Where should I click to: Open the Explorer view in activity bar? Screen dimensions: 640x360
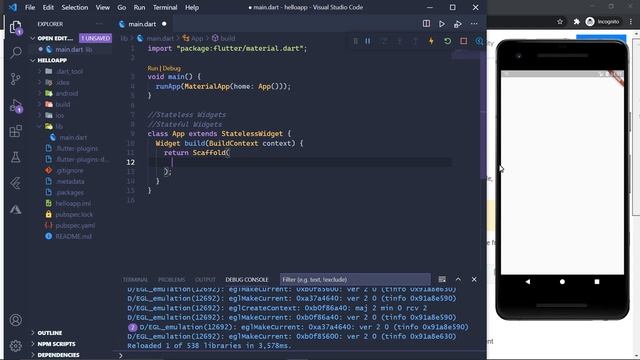(16, 27)
